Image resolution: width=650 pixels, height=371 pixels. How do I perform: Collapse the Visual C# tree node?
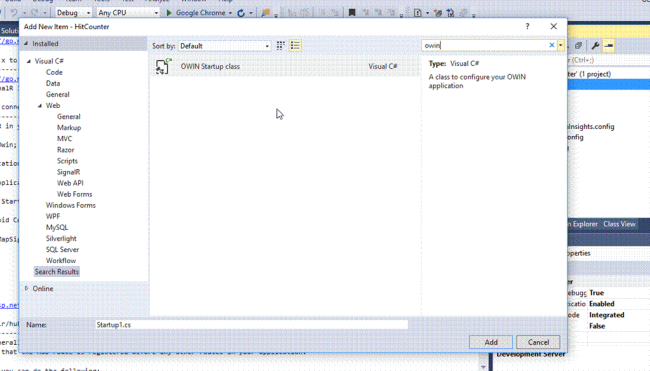[x=29, y=61]
